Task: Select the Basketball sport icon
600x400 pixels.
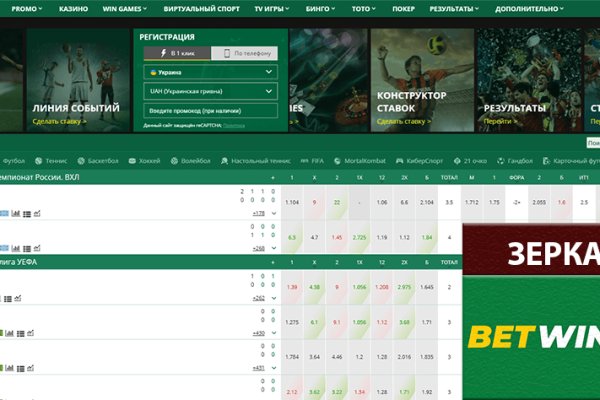Action: click(x=82, y=160)
